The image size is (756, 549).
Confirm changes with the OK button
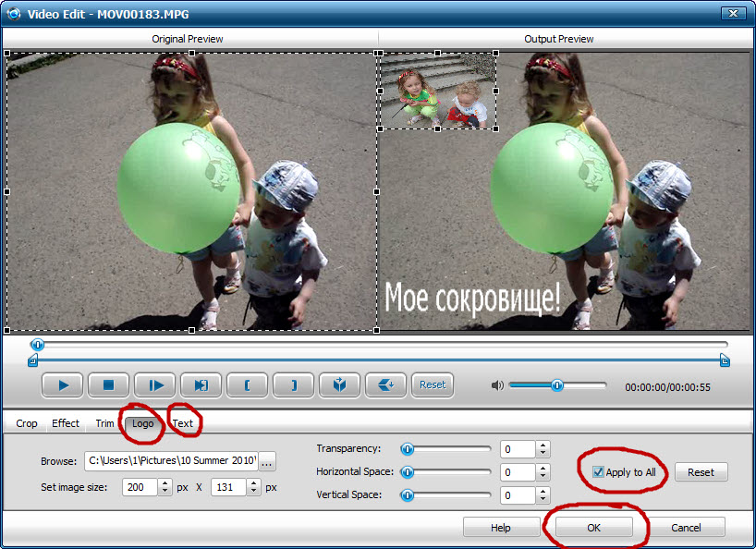[x=593, y=527]
